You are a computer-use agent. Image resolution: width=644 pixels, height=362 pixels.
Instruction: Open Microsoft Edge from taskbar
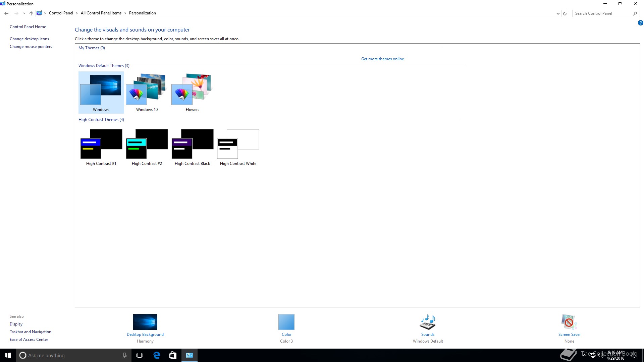tap(157, 355)
